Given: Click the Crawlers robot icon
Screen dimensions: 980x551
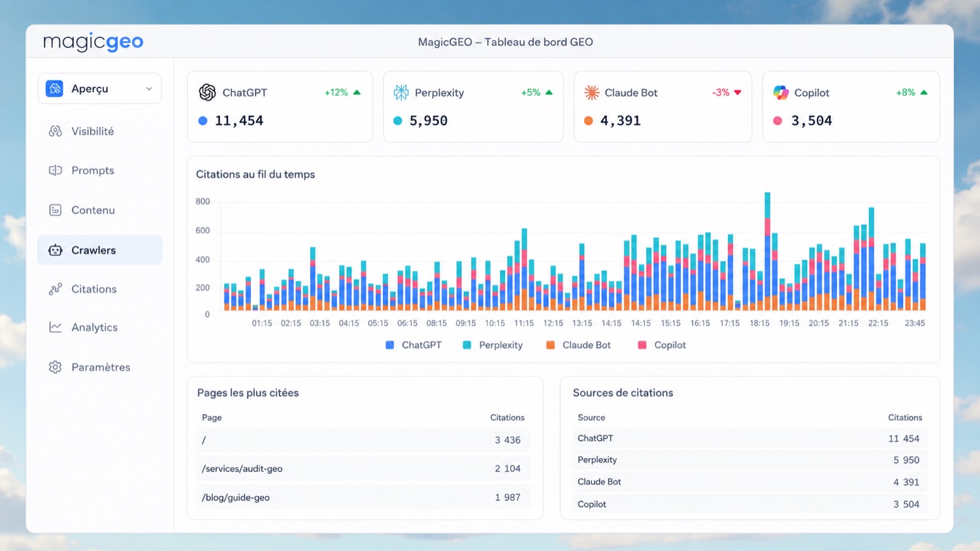Looking at the screenshot, I should 56,250.
